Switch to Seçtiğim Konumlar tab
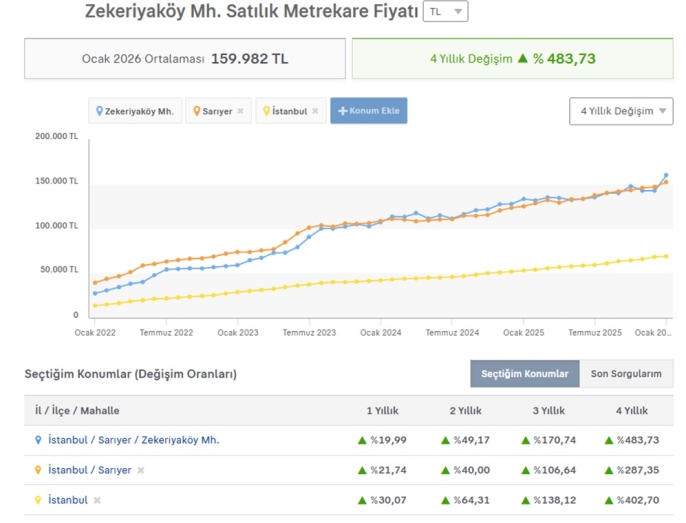686x523 pixels. coord(525,374)
